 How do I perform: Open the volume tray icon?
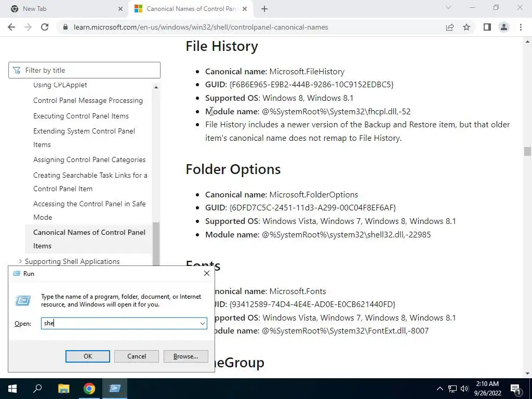[464, 389]
